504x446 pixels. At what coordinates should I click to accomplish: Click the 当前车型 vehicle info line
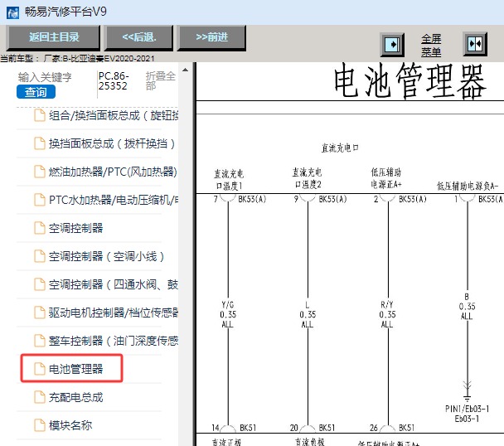point(77,59)
